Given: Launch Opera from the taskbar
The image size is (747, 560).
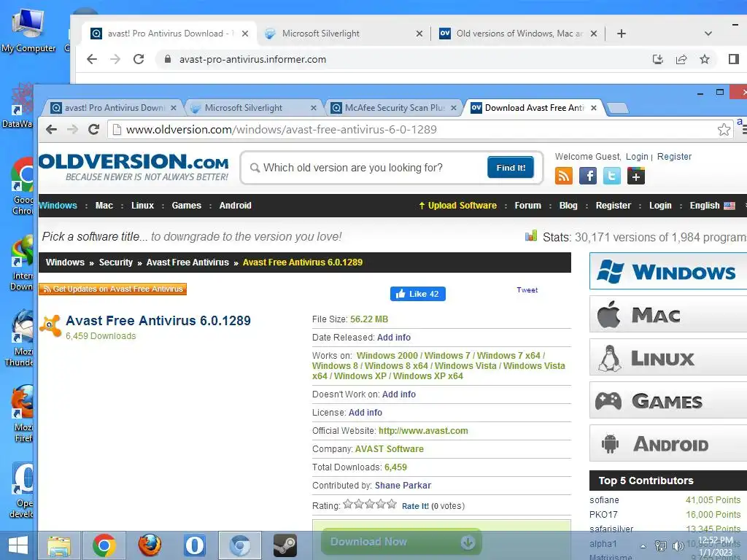Looking at the screenshot, I should pos(194,545).
